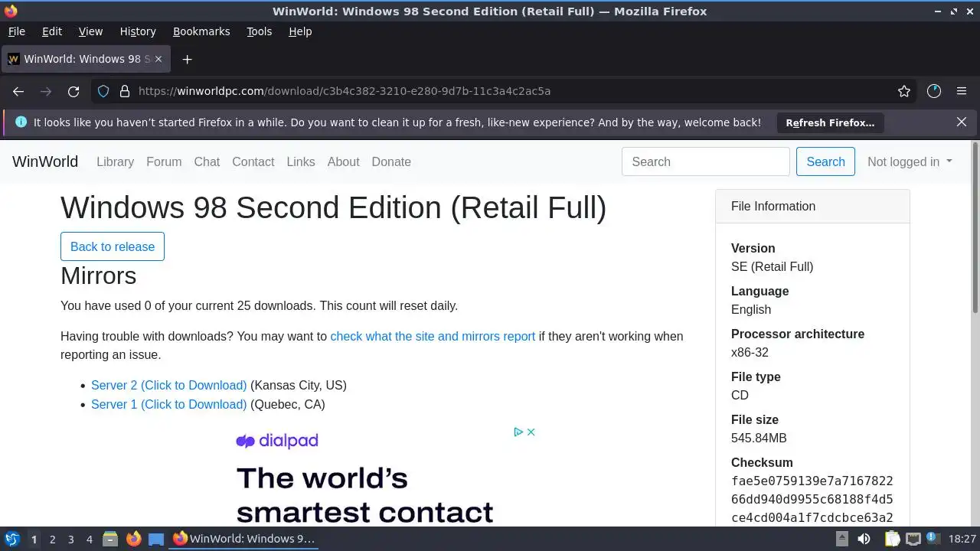This screenshot has height=551, width=980.
Task: Open the Firefox hamburger application menu
Action: tap(962, 91)
